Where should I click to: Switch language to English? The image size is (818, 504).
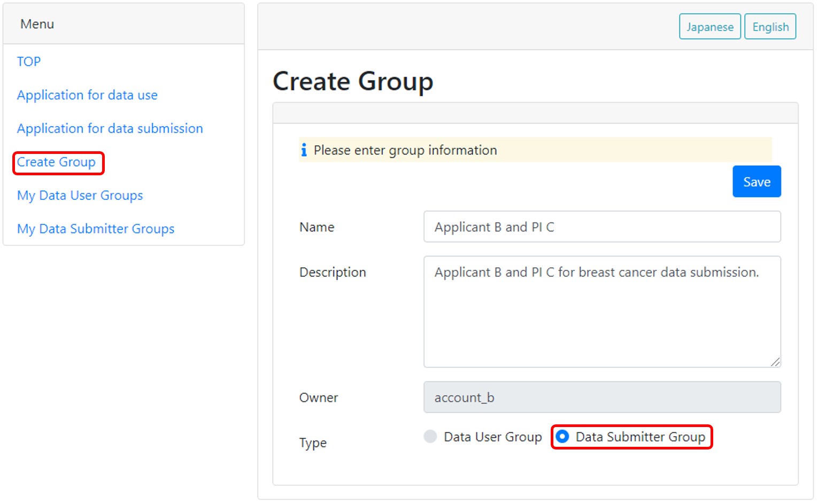(770, 27)
